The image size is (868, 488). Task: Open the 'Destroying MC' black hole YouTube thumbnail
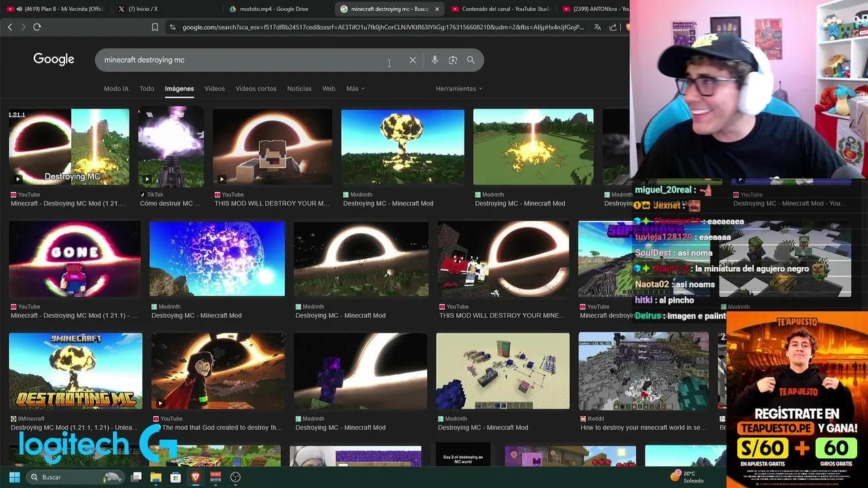69,147
